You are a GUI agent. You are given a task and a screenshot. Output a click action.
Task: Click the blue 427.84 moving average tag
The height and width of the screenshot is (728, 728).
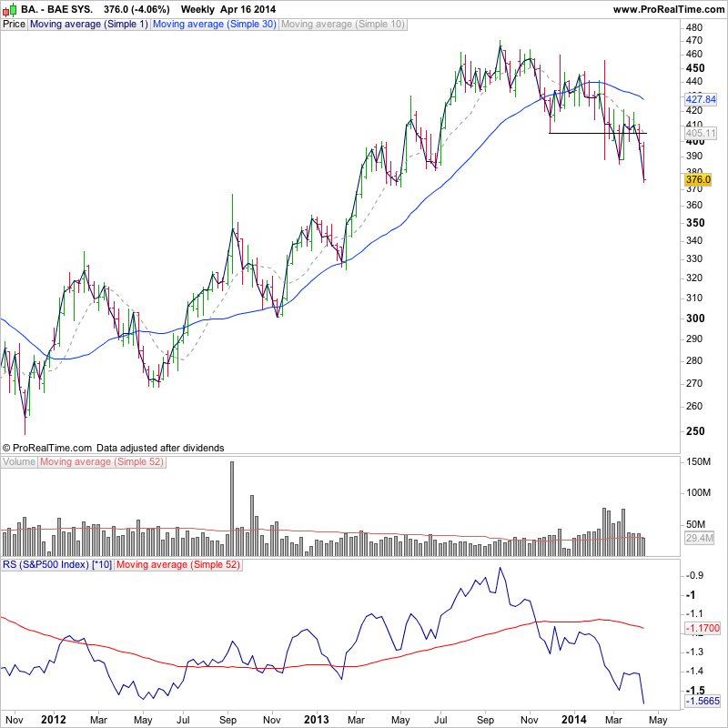[x=701, y=99]
